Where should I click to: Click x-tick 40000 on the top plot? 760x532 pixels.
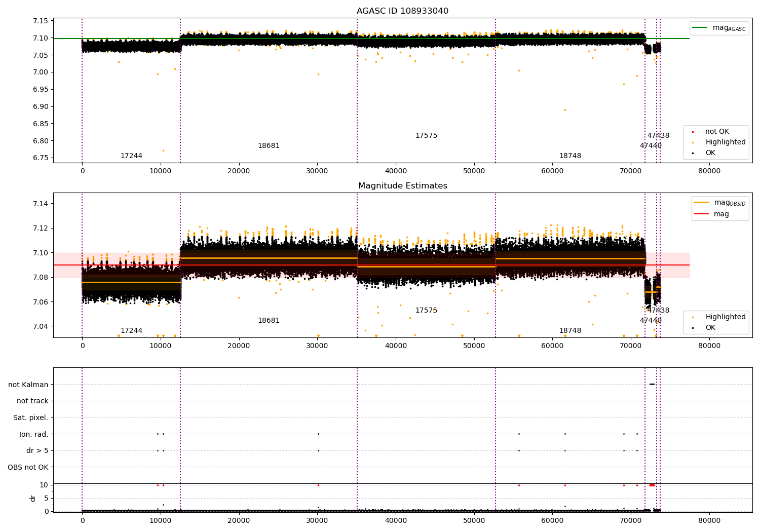(396, 171)
